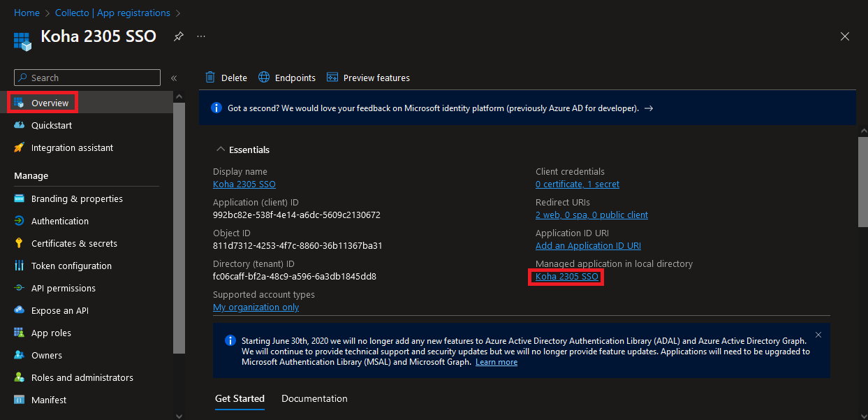Open the more options ellipsis menu
868x420 pixels.
[201, 36]
